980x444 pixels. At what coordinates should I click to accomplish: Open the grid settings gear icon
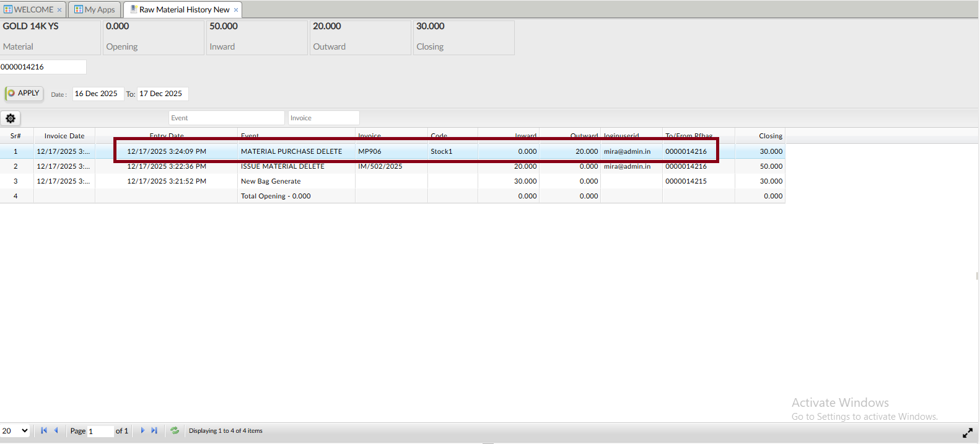pyautogui.click(x=11, y=118)
